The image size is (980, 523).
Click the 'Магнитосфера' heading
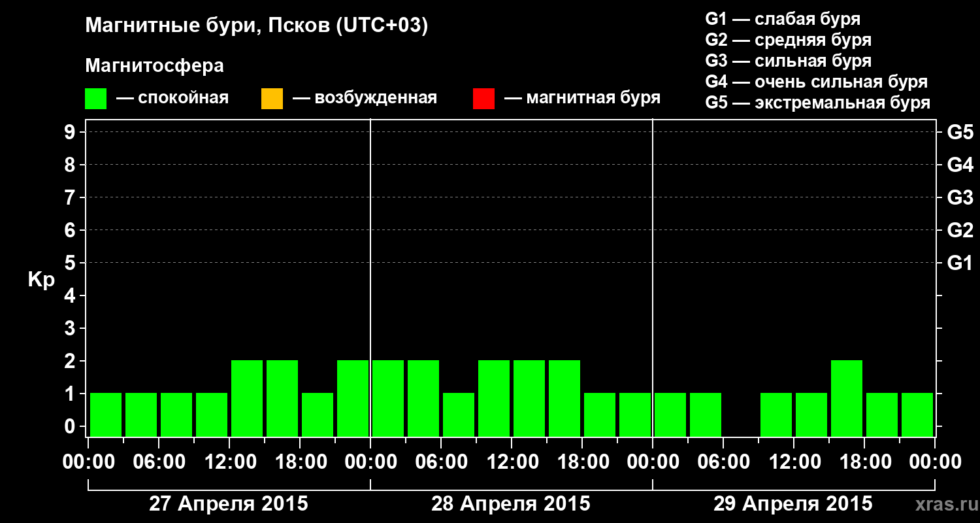[x=154, y=66]
